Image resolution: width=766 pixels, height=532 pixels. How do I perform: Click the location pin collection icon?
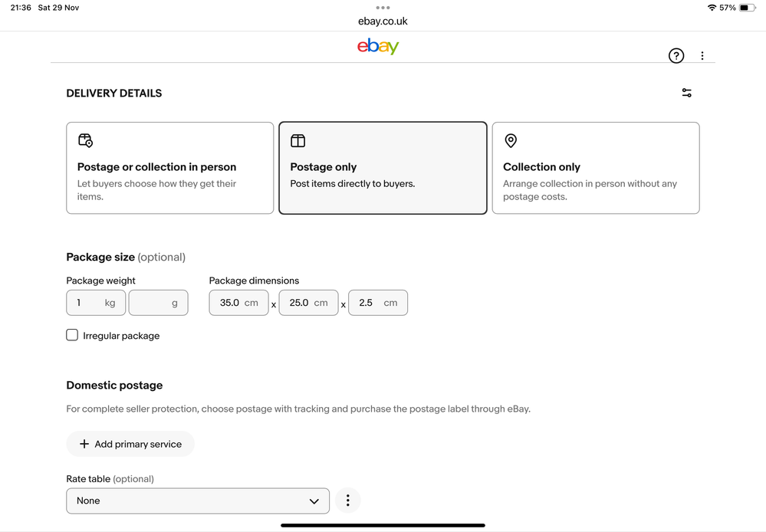click(x=511, y=140)
